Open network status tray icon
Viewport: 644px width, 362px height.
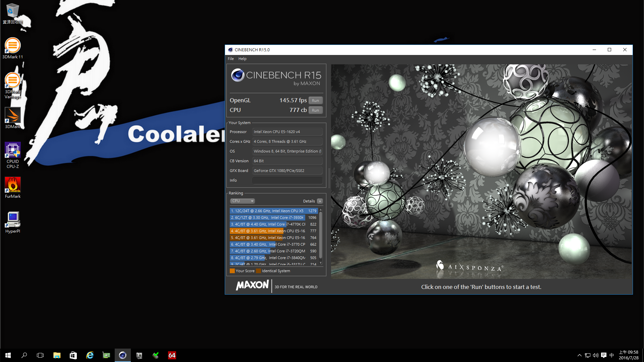pos(587,355)
